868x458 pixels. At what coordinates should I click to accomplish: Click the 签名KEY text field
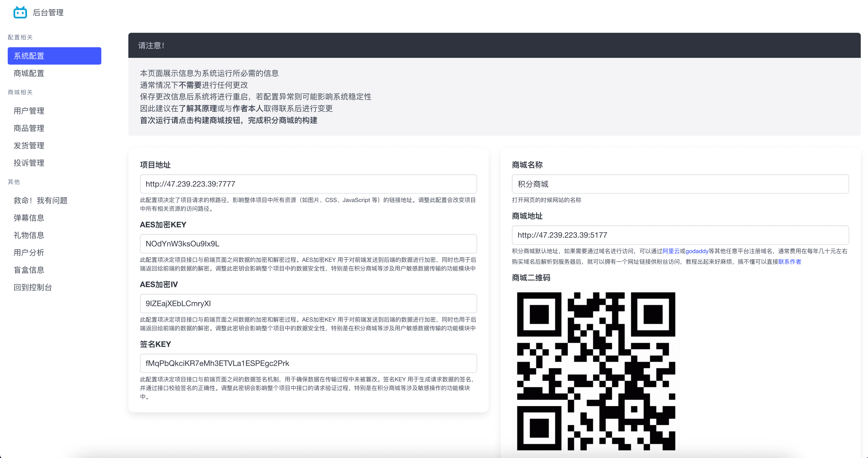308,363
